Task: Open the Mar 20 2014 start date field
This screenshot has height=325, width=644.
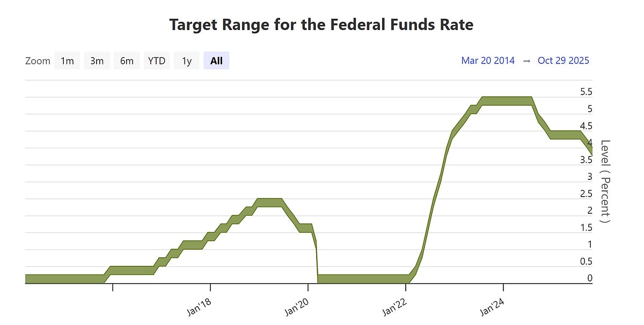Action: 488,61
